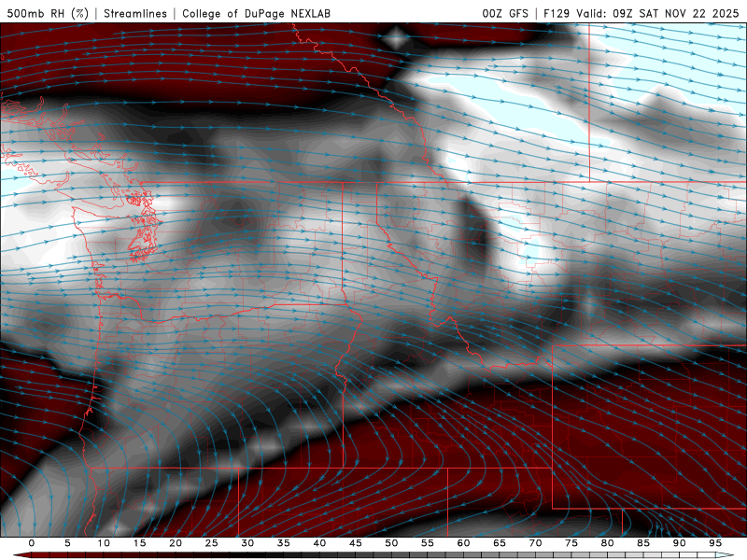Click the '60' label on the color scale

pos(463,543)
